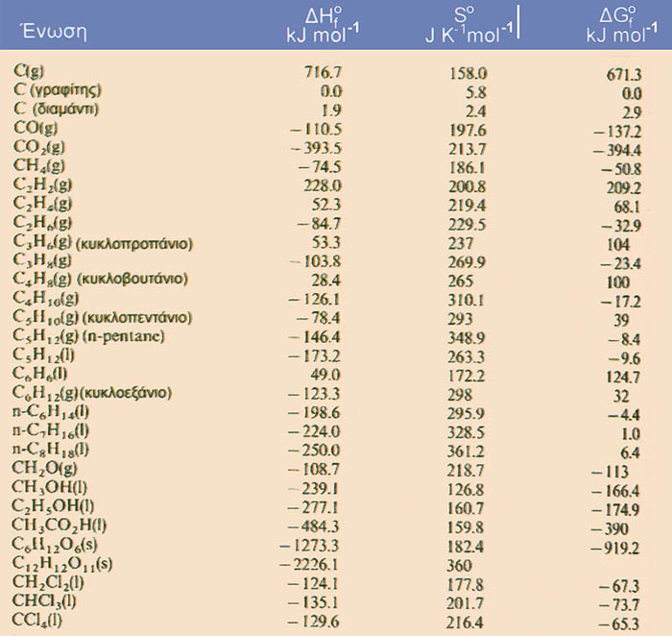Viewport: 672px width, 636px height.
Task: Click benzene's ΔG value 124.7
Action: [623, 378]
